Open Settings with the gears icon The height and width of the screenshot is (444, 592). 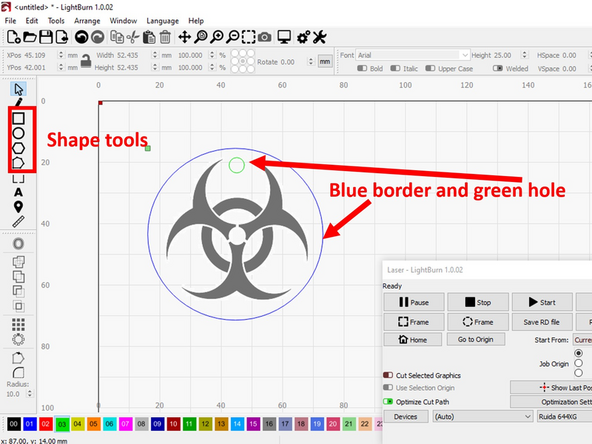[303, 37]
